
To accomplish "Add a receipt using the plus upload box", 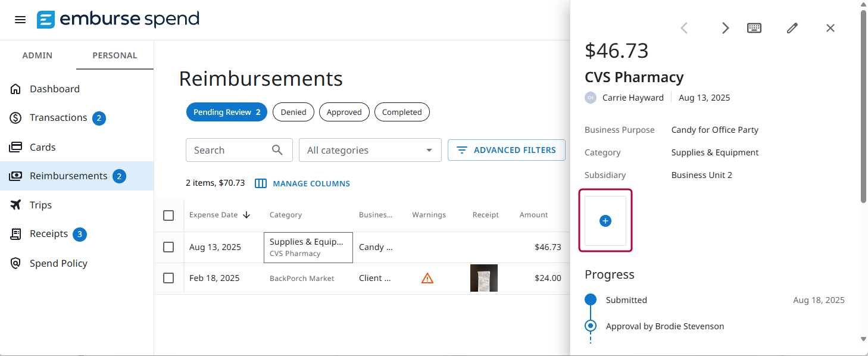I will (x=605, y=220).
